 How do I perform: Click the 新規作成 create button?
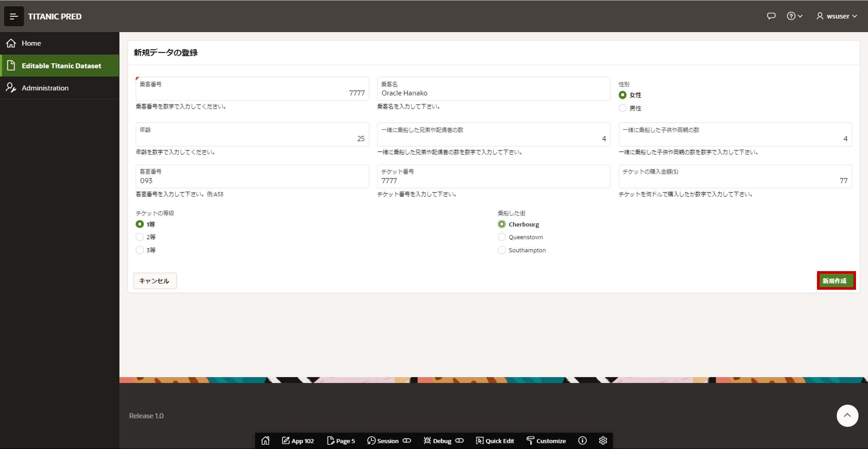836,281
